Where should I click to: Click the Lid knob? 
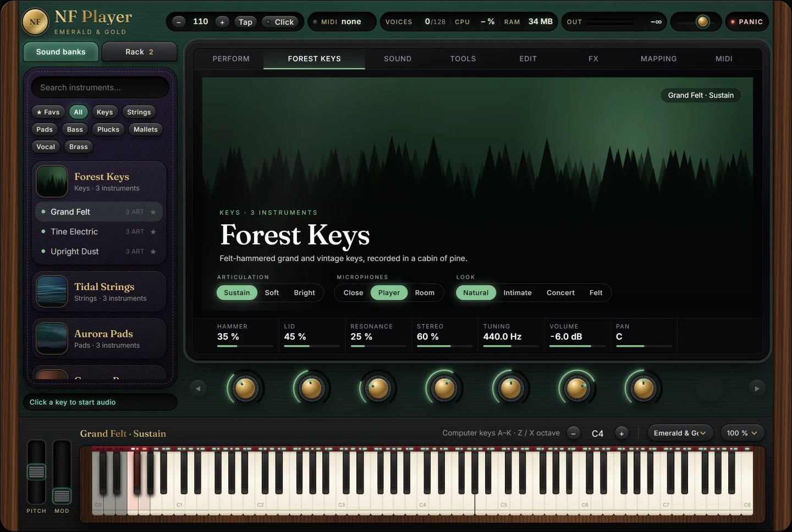coord(312,389)
